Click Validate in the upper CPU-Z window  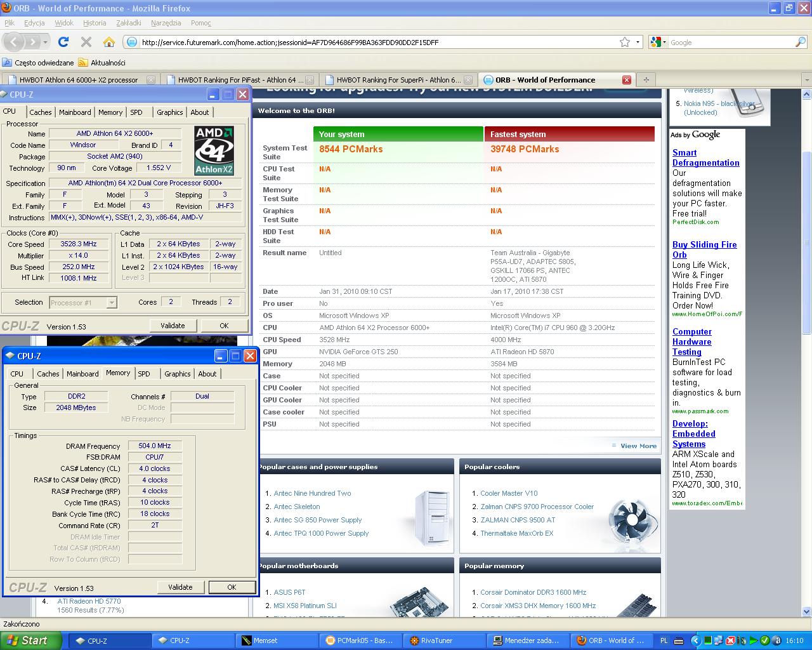tap(173, 326)
